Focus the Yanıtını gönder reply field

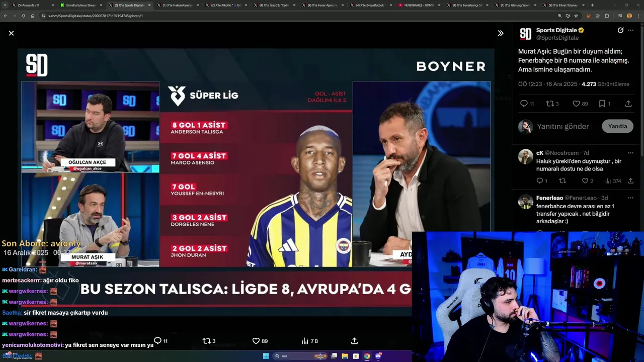coord(562,126)
